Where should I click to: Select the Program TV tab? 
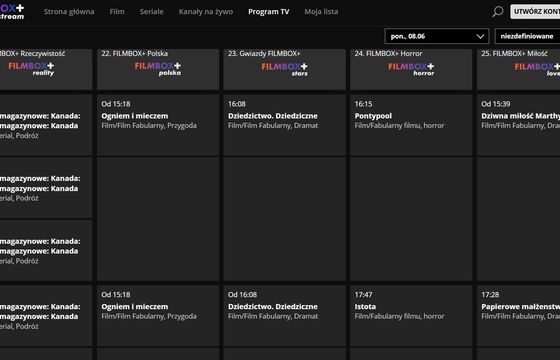click(x=269, y=12)
